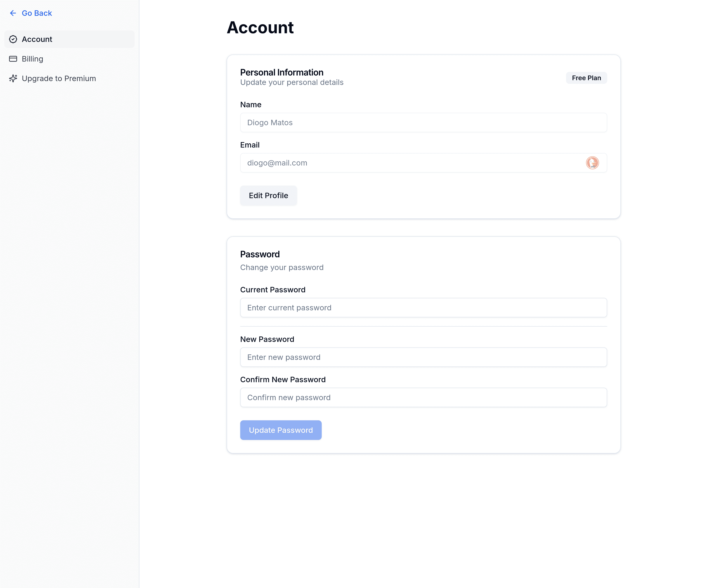This screenshot has width=708, height=588.
Task: Click the Name field label
Action: (251, 105)
